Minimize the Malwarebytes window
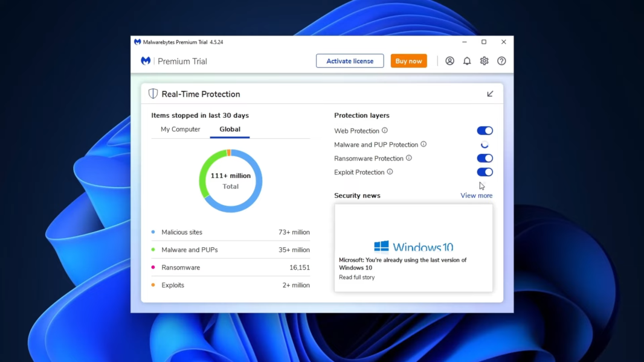This screenshot has height=362, width=644. (465, 42)
